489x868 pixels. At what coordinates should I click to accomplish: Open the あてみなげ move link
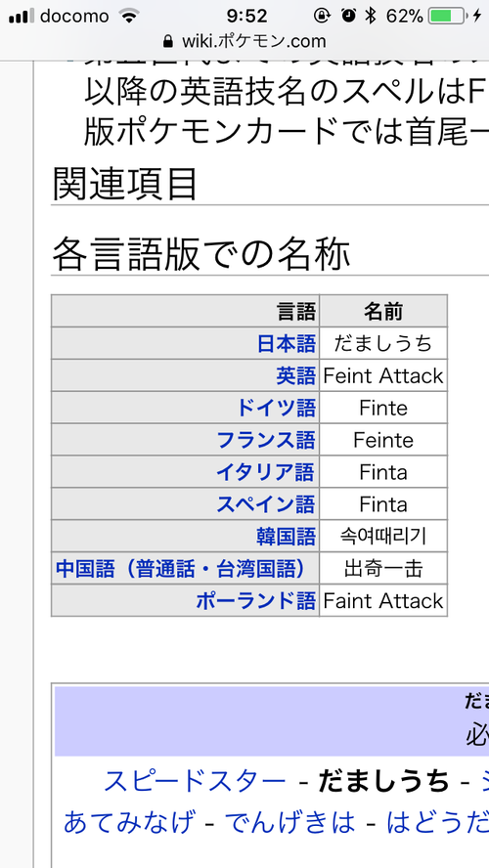[129, 822]
